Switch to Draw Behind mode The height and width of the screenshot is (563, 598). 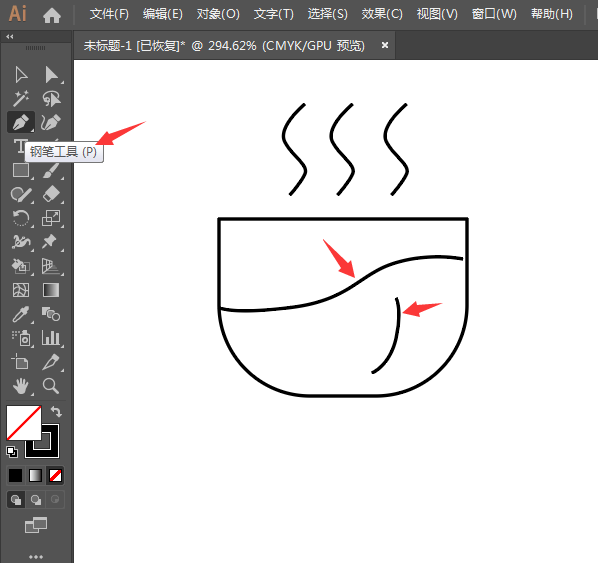pos(36,499)
